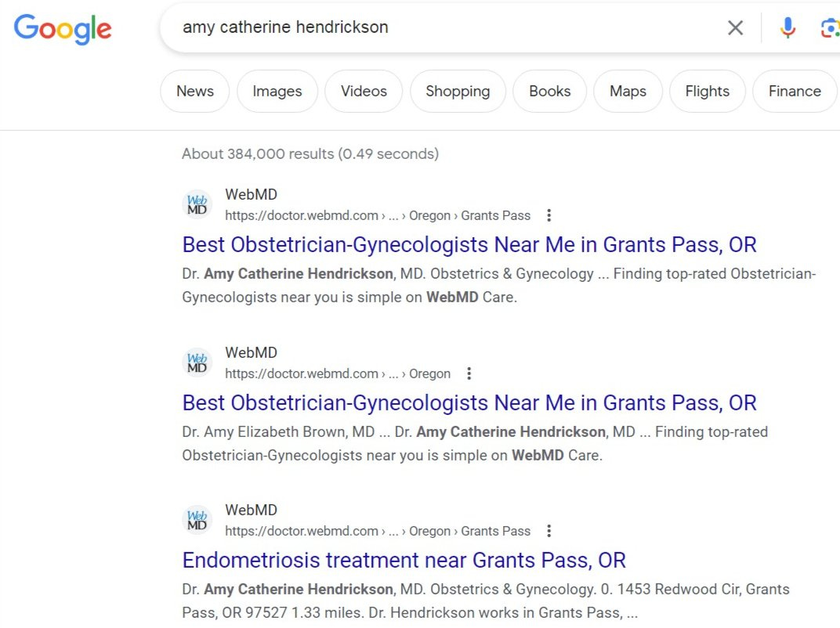This screenshot has width=840, height=628.
Task: Switch to the Finance filter
Action: 795,91
